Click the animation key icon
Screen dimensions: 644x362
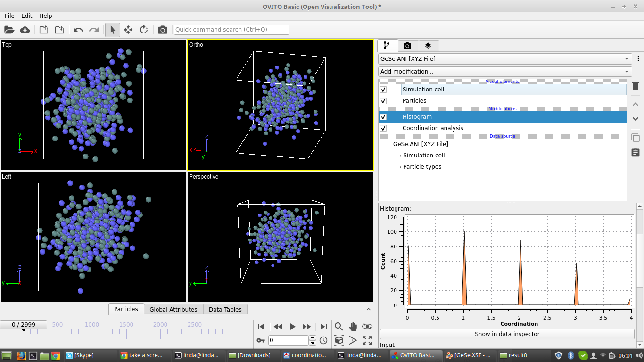pos(260,340)
